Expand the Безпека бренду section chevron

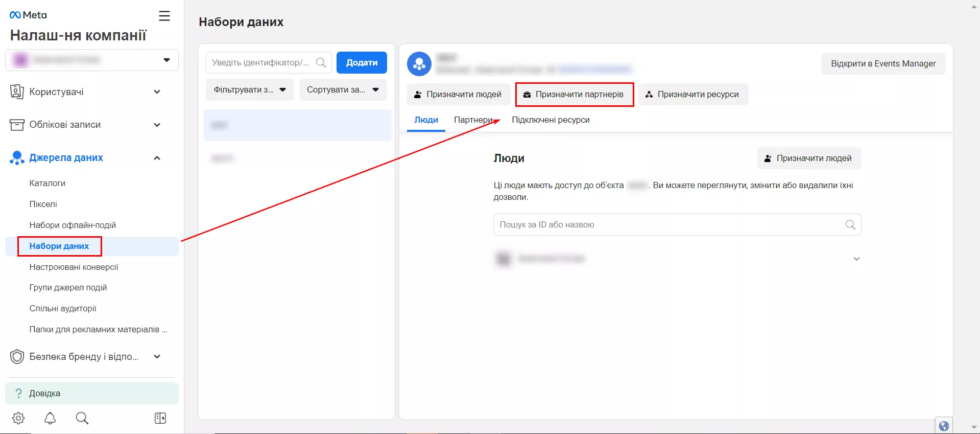[x=157, y=356]
